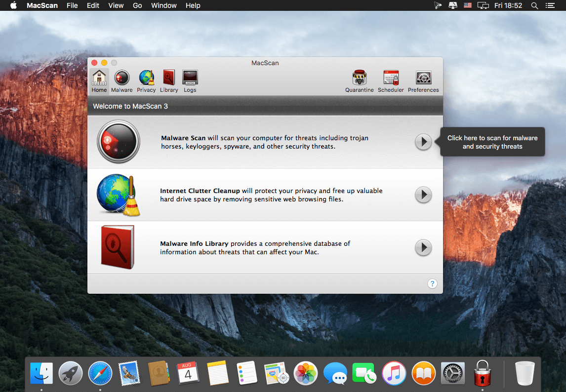Open Preferences from the toolbar
The image size is (566, 392).
(x=423, y=81)
